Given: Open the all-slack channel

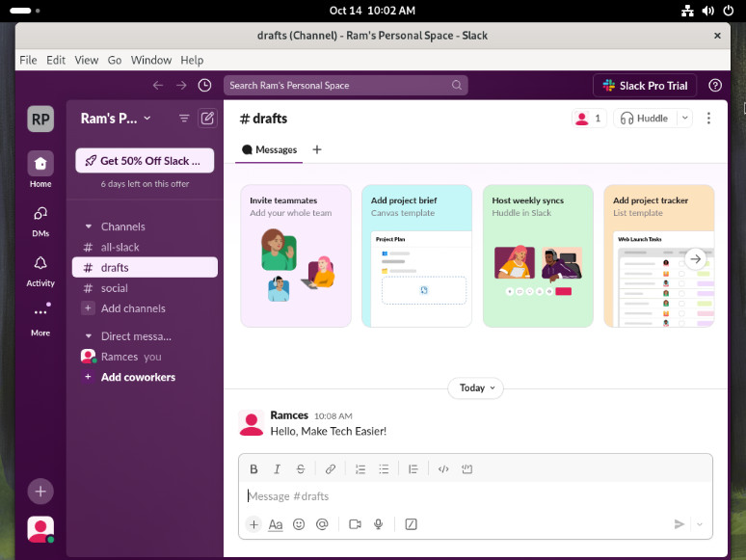Looking at the screenshot, I should click(x=145, y=248).
